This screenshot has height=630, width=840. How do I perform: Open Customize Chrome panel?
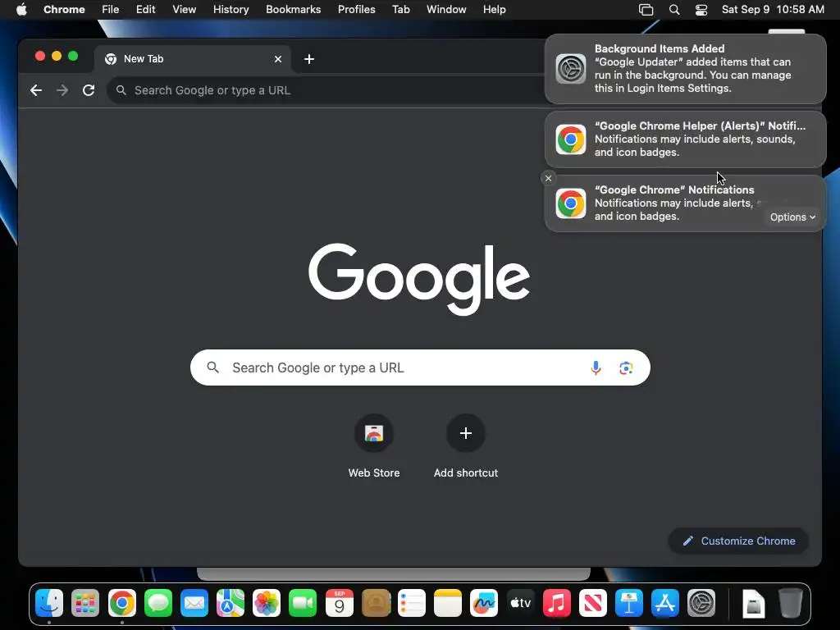pyautogui.click(x=739, y=541)
